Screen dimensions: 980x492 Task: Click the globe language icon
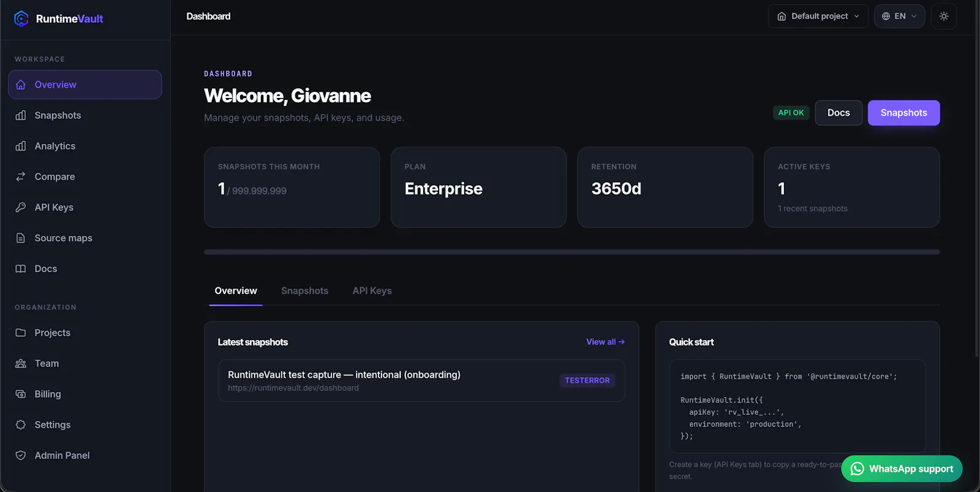886,17
